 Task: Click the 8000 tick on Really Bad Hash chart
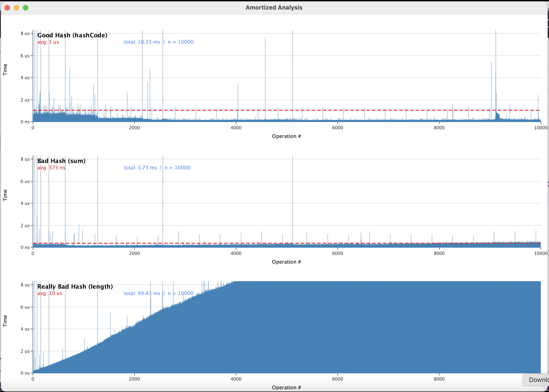[439, 379]
